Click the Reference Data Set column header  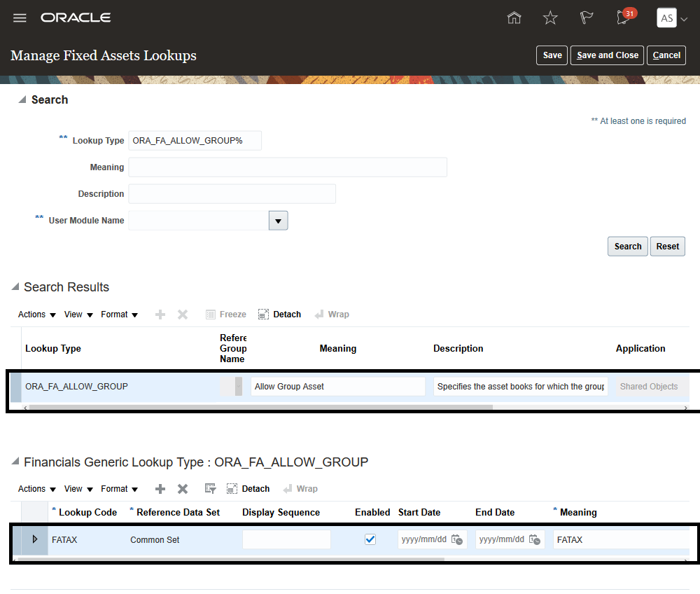178,512
